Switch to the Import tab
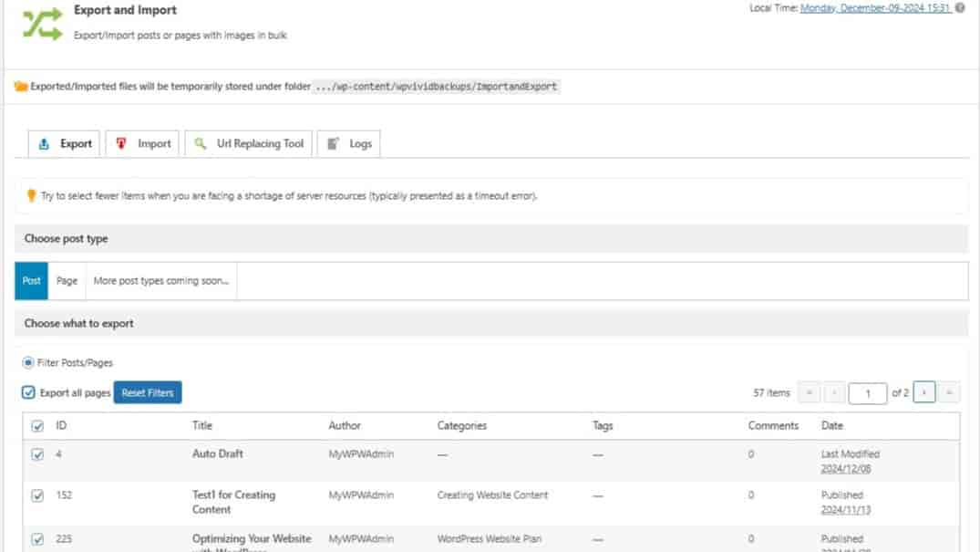 pyautogui.click(x=141, y=143)
